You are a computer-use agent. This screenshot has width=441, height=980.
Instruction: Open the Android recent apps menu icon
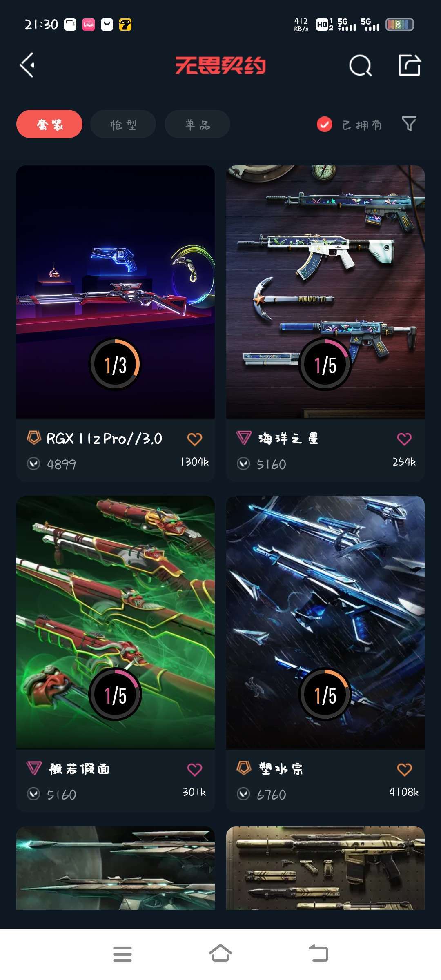pos(122,954)
